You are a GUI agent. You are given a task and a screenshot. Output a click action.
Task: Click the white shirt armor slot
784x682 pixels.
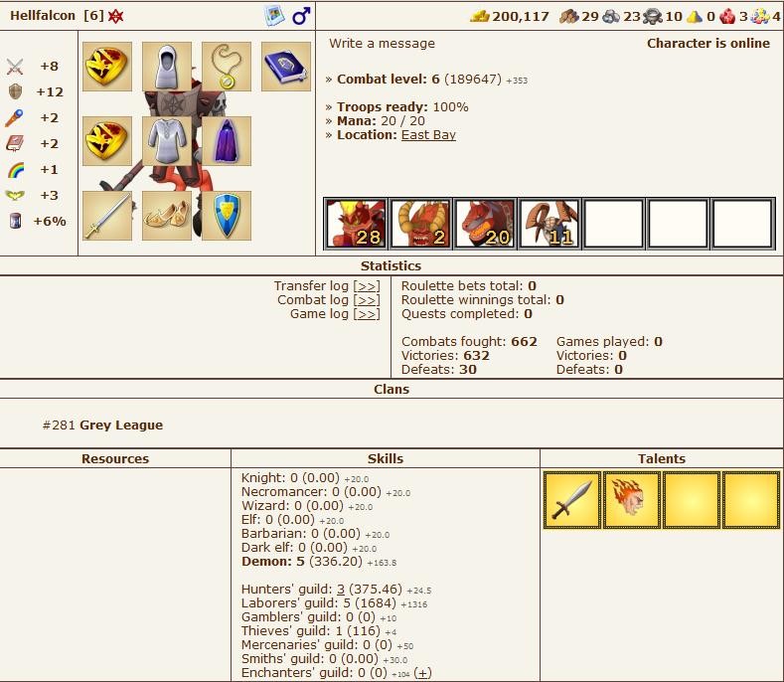click(167, 141)
